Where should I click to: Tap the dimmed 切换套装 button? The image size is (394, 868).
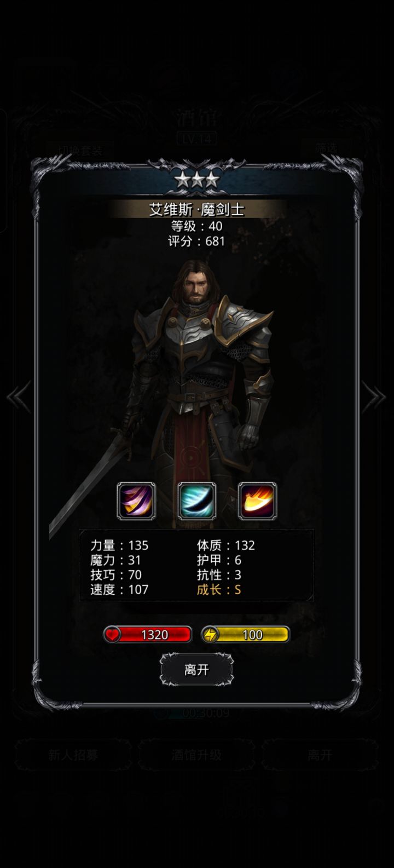(x=80, y=150)
